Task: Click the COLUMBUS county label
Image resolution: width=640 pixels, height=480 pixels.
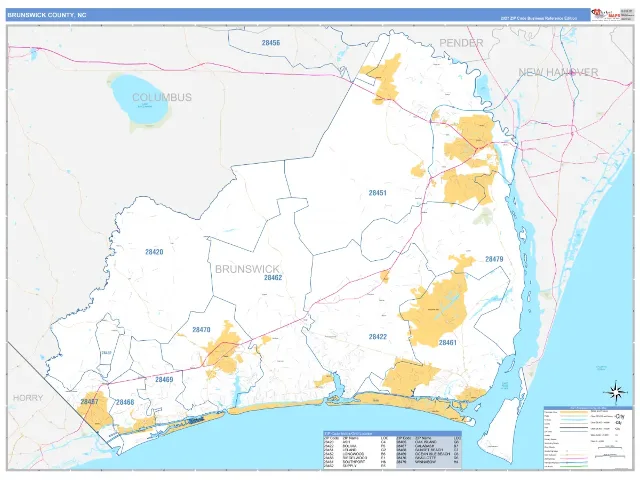Action: tap(162, 97)
